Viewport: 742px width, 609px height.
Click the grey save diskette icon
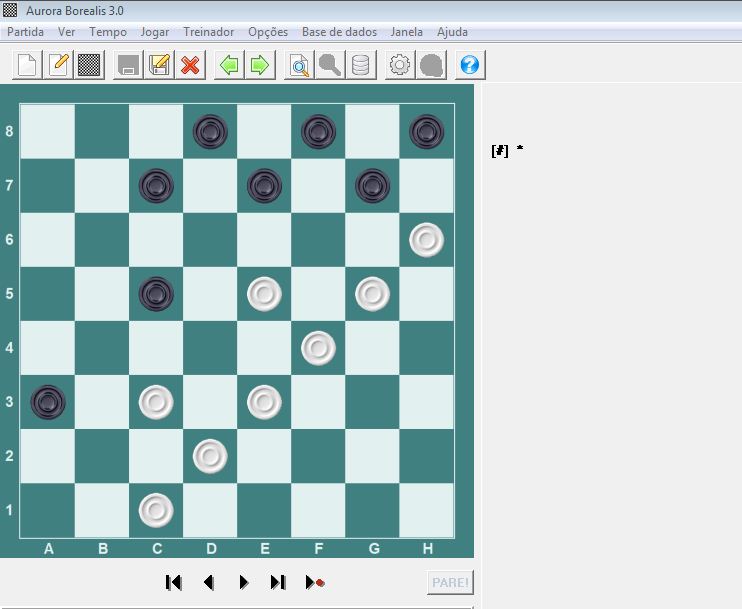click(x=128, y=65)
